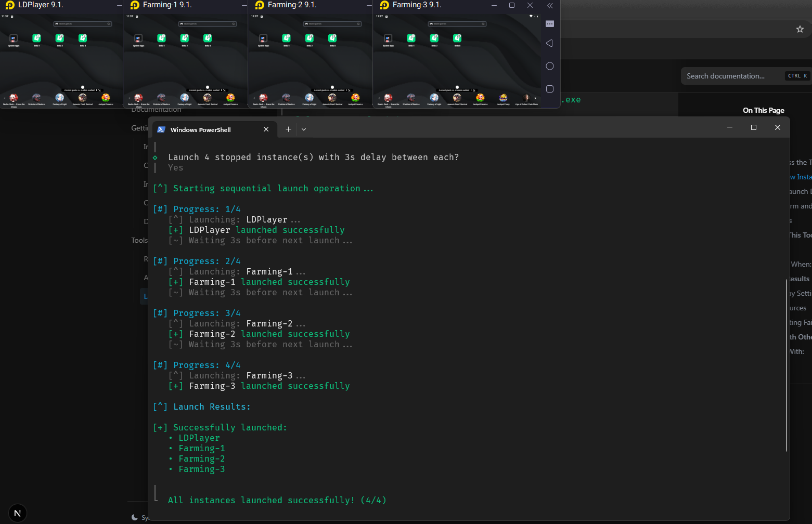Open Jackpot Dreams game in LDPlayer window
The width and height of the screenshot is (812, 524).
tap(106, 98)
